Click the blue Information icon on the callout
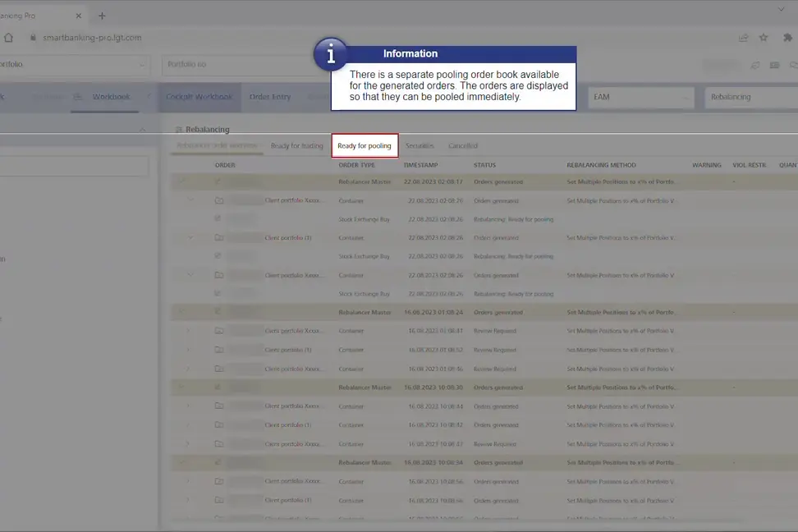 click(331, 54)
